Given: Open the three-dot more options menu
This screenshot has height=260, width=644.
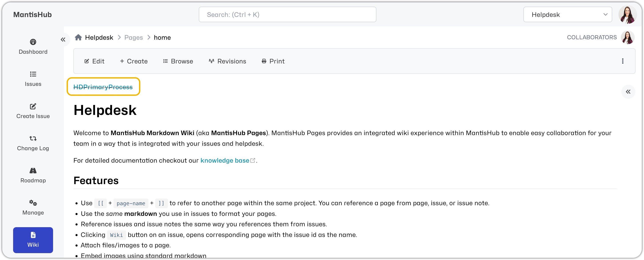Looking at the screenshot, I should click(622, 61).
